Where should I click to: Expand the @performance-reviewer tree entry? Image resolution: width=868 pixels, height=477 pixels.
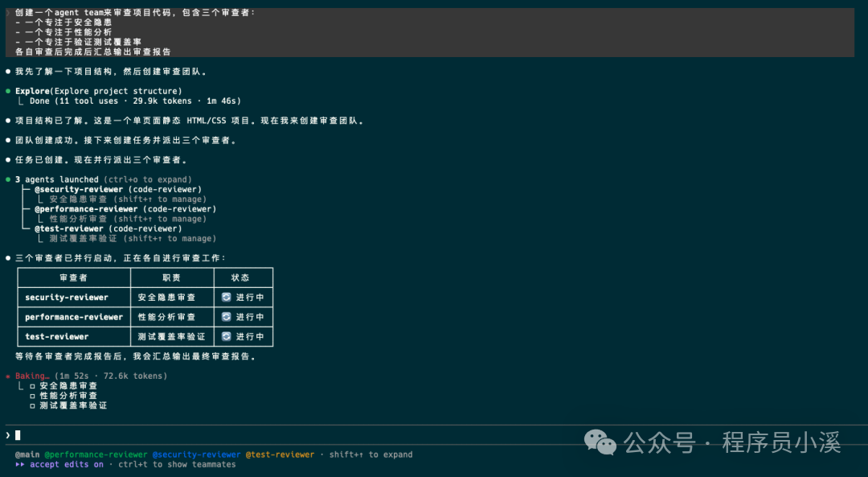coord(125,209)
